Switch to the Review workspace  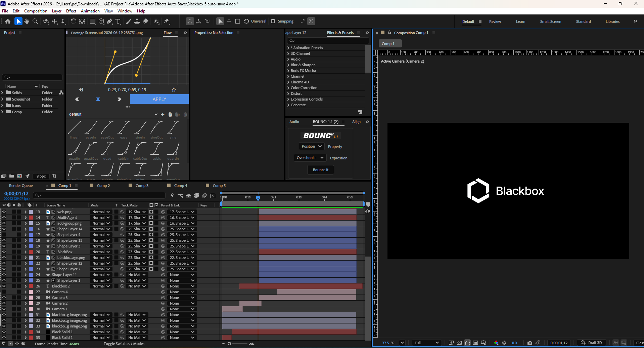(x=495, y=22)
